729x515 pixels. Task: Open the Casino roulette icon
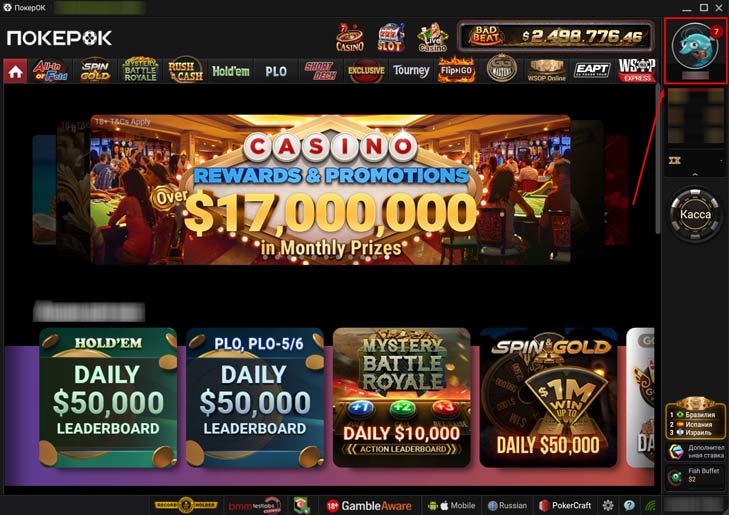click(350, 37)
